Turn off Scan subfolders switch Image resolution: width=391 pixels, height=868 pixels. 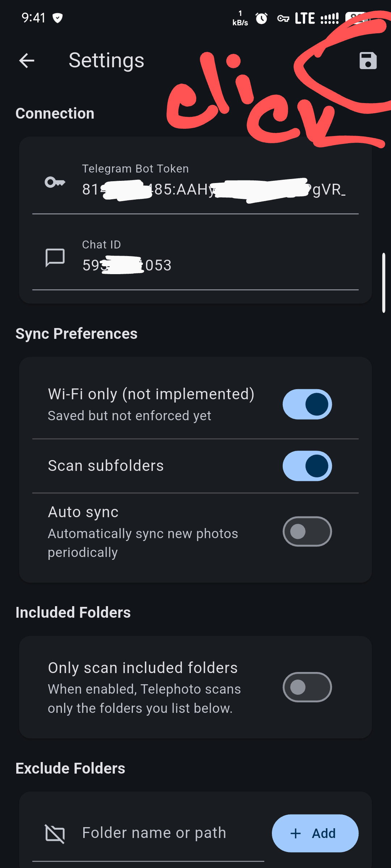coord(307,466)
